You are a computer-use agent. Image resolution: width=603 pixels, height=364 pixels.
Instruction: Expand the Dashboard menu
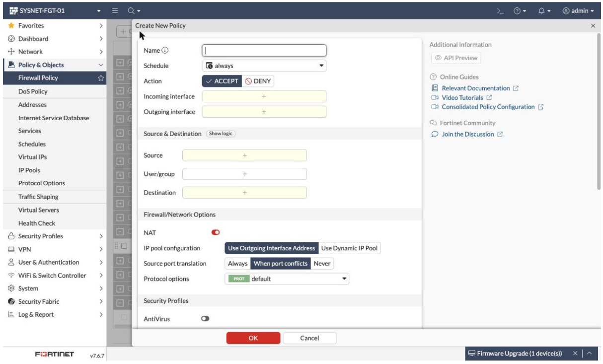tap(101, 38)
